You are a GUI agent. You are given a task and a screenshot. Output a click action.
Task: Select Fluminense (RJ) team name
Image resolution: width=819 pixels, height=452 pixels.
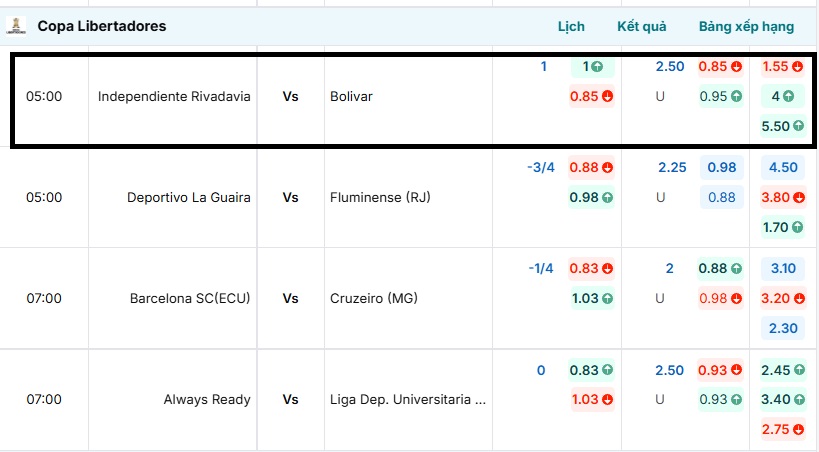(379, 197)
